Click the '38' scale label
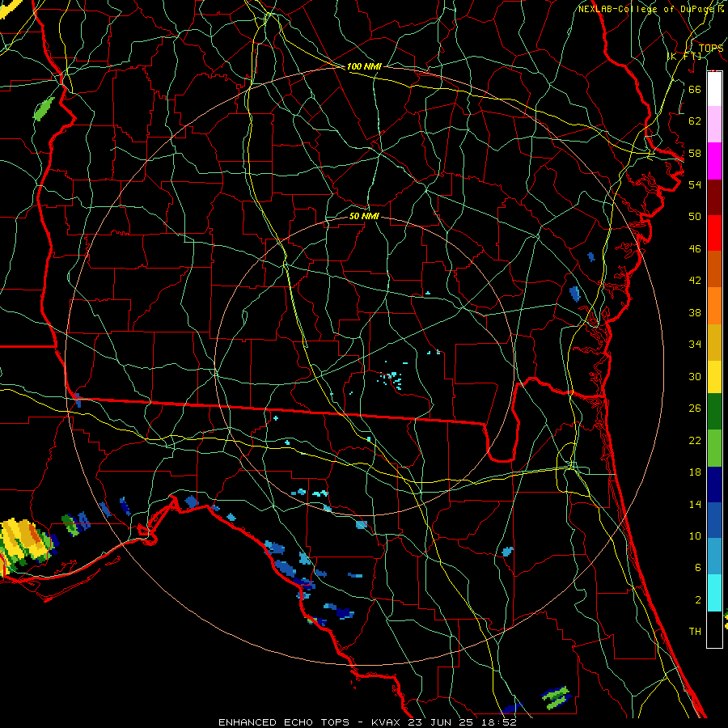Screen dimensions: 728x728 [x=695, y=312]
